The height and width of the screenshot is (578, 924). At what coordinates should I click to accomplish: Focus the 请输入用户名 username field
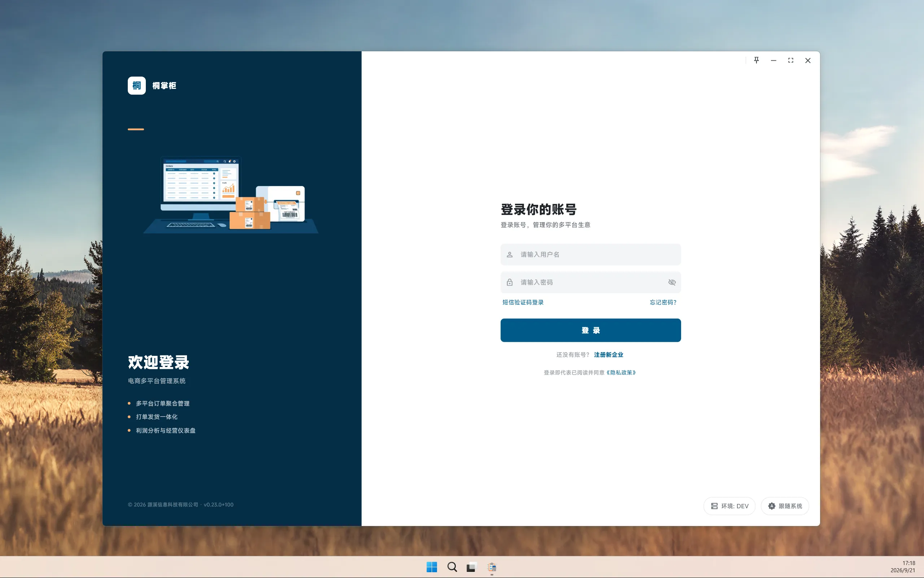[590, 255]
